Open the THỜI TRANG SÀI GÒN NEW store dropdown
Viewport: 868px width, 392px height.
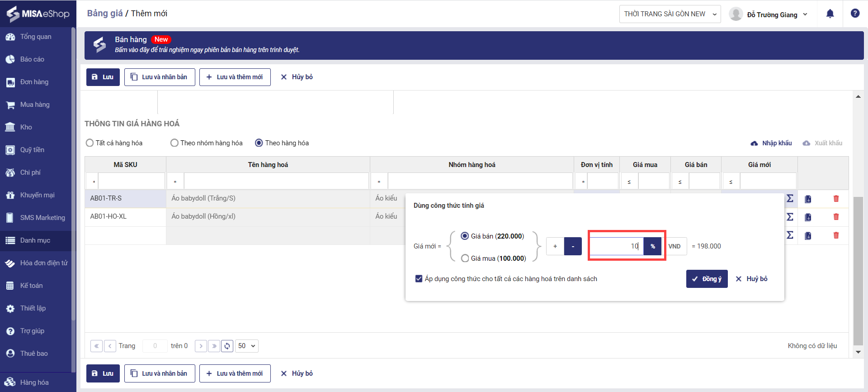click(x=670, y=14)
